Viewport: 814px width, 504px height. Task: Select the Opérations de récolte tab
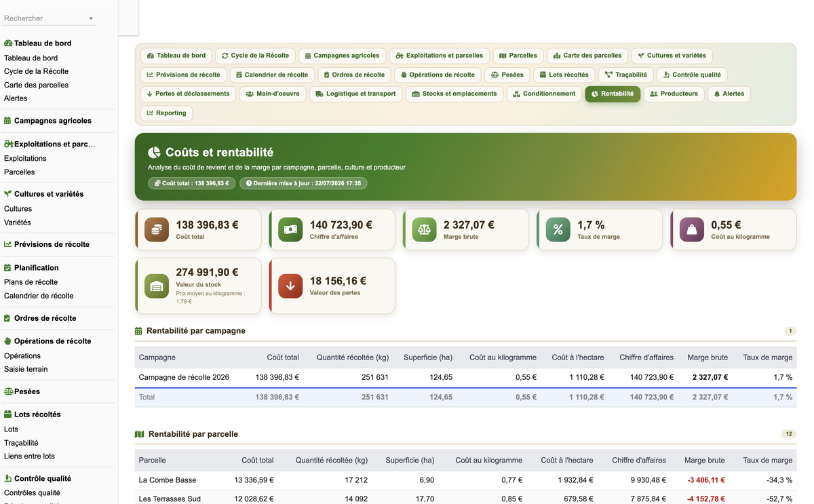click(x=438, y=75)
